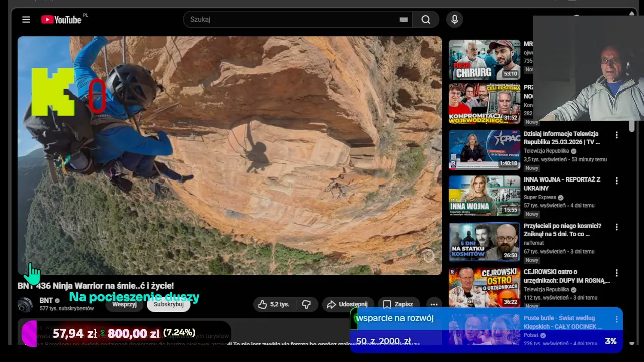
Task: Start voice search with the microphone icon
Action: pos(455,20)
